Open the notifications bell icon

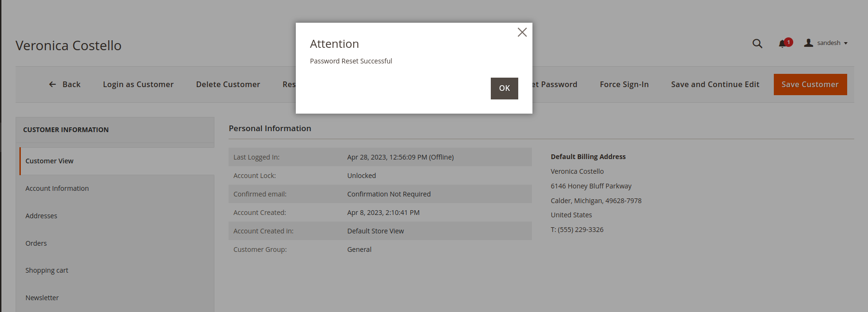[783, 44]
